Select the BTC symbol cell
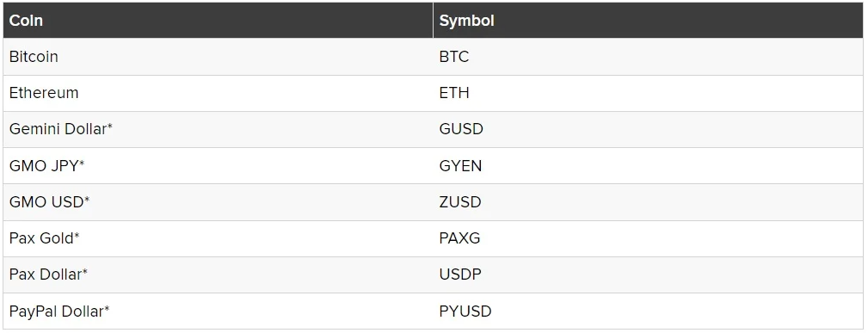Screen dimensions: 868x333 point(649,57)
